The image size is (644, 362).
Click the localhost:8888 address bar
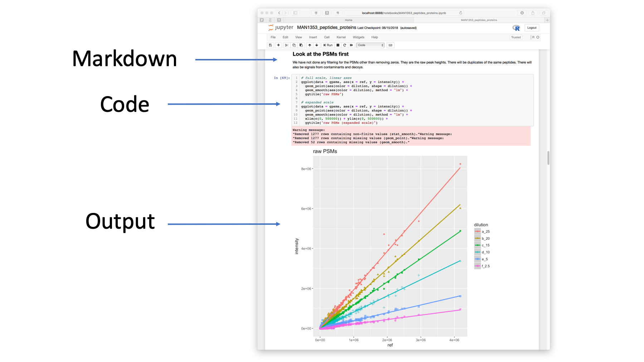404,13
